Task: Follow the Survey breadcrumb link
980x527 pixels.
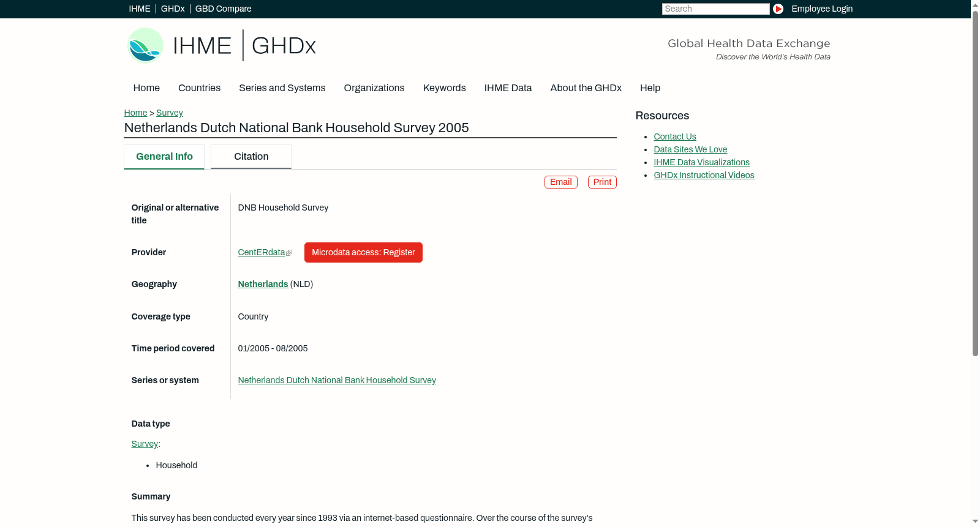Action: click(x=170, y=113)
